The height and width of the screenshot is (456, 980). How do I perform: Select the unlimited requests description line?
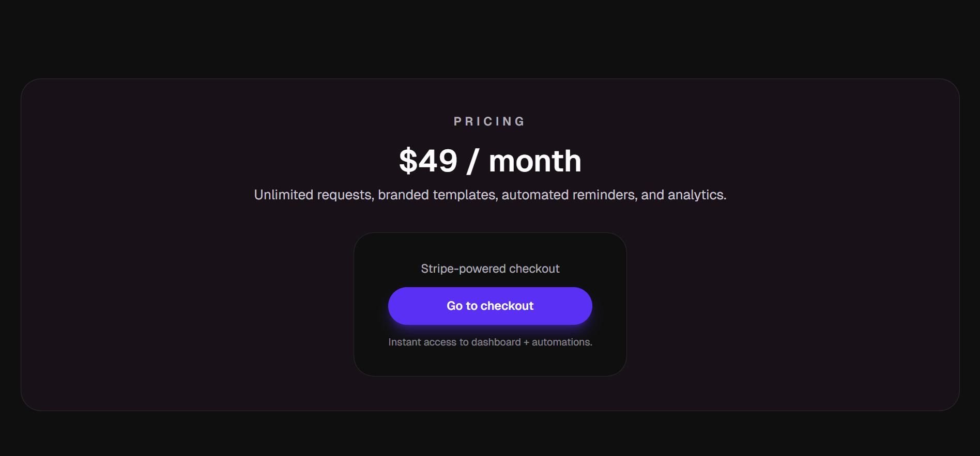click(490, 195)
